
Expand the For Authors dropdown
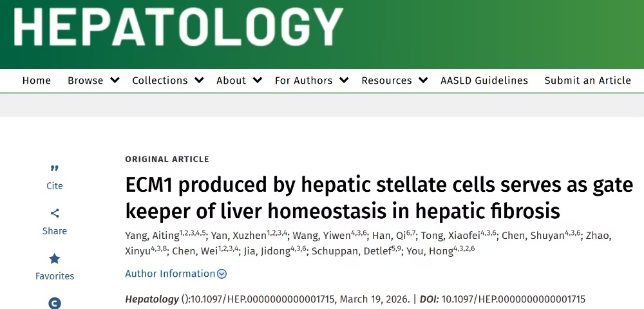tap(344, 80)
